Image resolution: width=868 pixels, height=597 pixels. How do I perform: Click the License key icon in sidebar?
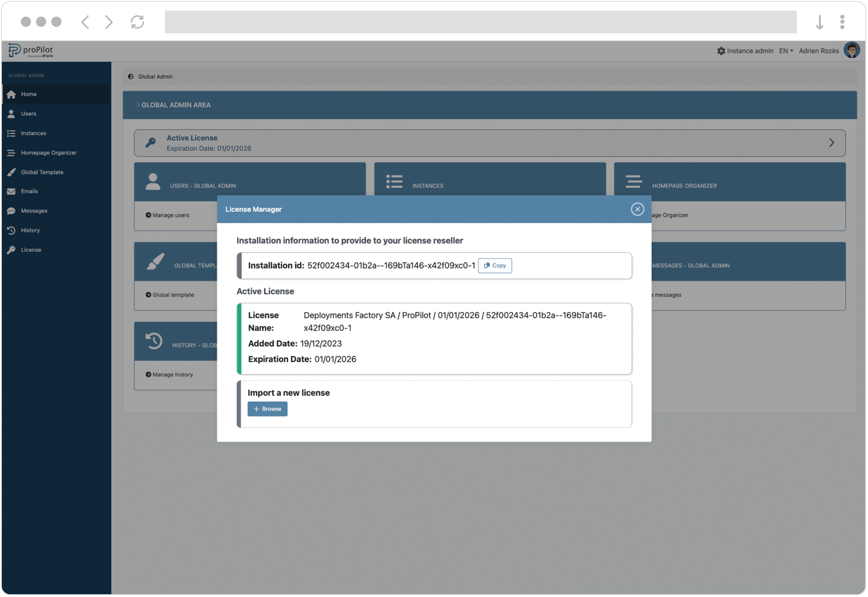tap(12, 250)
